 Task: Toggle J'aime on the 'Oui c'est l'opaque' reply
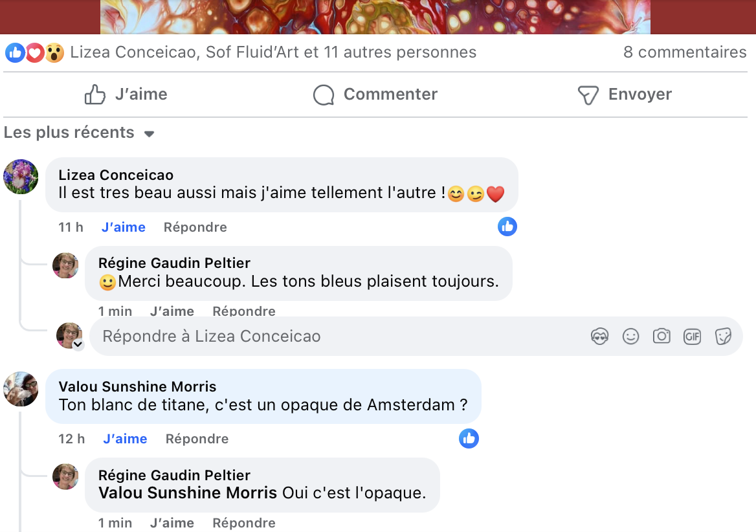[172, 523]
